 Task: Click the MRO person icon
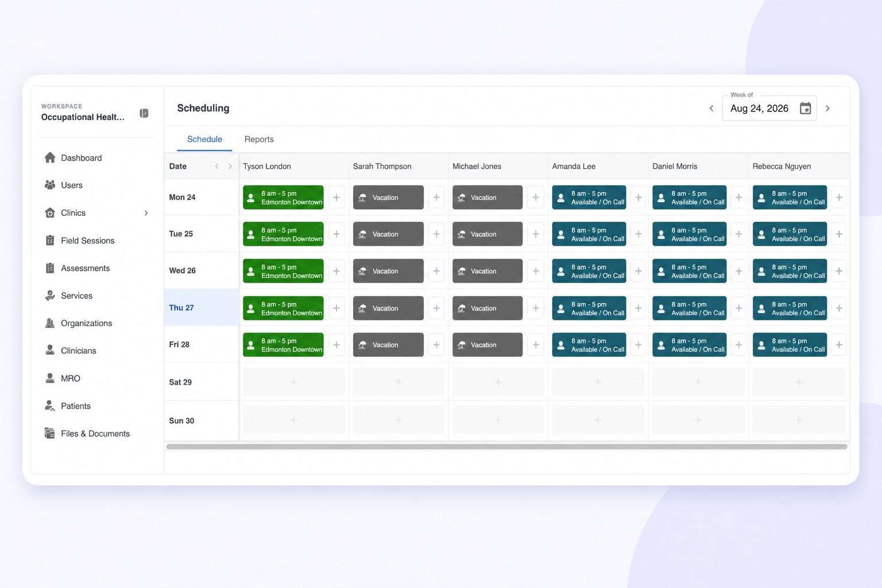[x=50, y=378]
